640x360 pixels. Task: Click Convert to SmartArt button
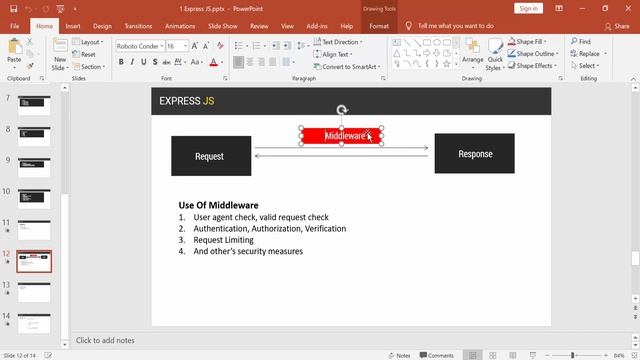tap(347, 67)
